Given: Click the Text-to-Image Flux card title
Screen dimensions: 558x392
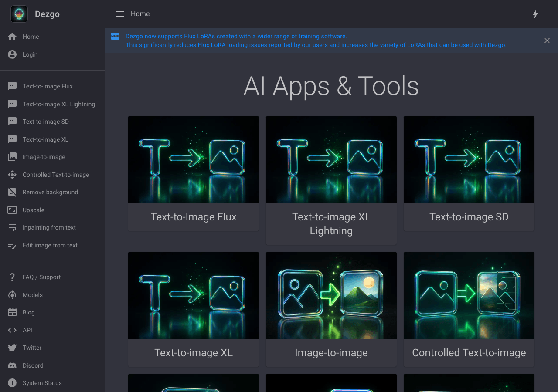Looking at the screenshot, I should 194,217.
